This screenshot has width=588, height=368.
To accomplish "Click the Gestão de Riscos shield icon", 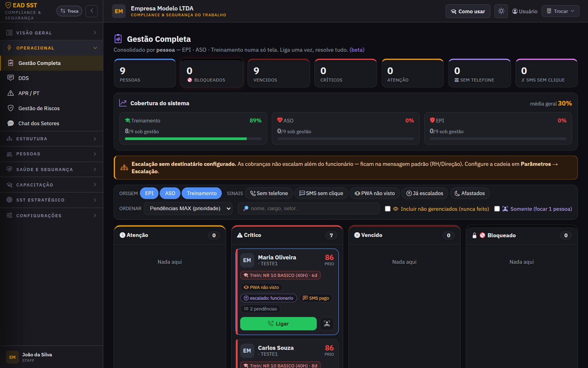I will [10, 108].
